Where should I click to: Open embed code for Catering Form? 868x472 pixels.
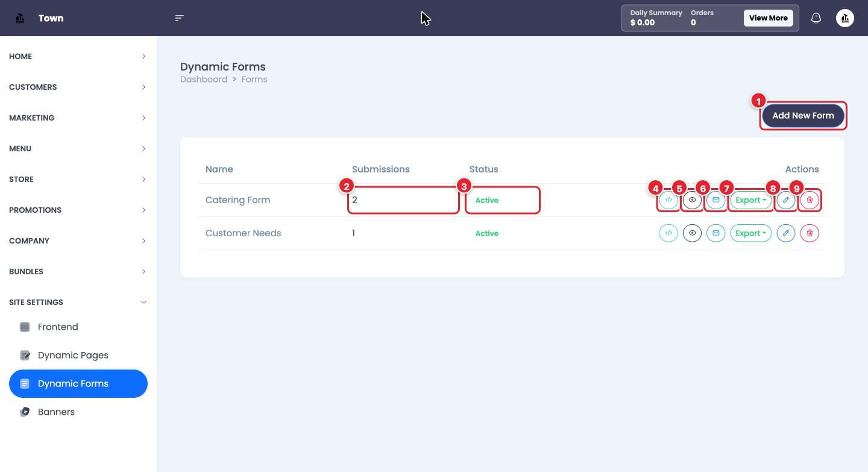tap(668, 200)
